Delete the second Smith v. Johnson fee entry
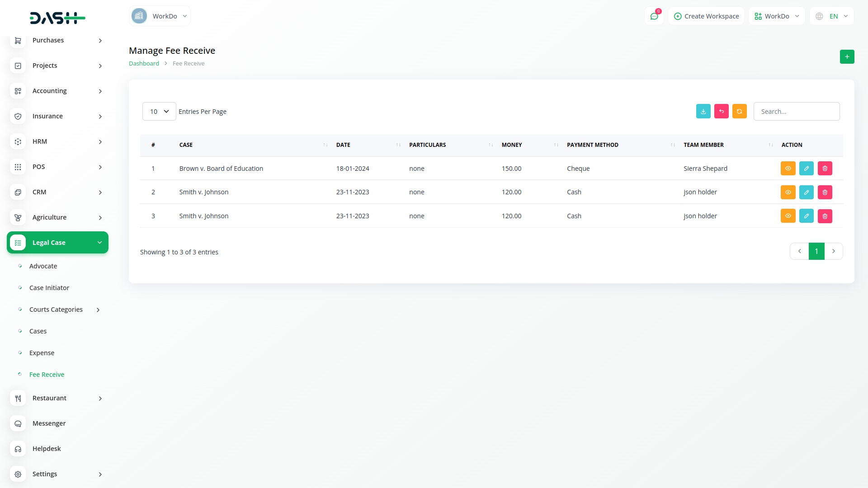Viewport: 868px width, 488px height. (825, 216)
